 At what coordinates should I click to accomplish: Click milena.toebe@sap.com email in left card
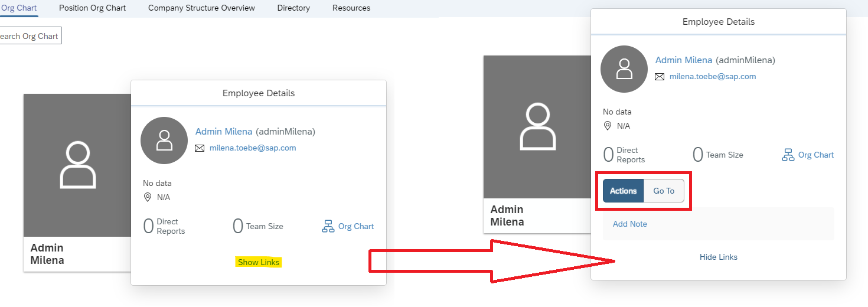click(x=253, y=148)
